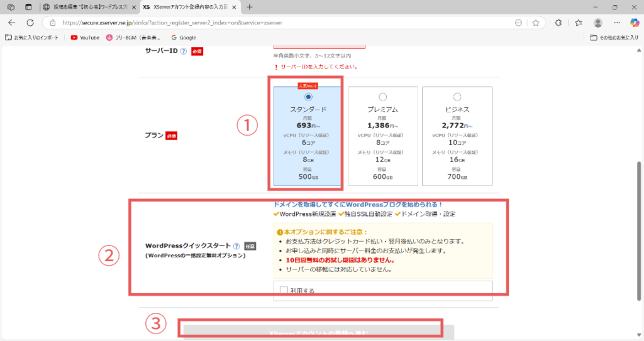
Task: Click the help icon beside WordPressクイックスタート
Action: (x=236, y=246)
